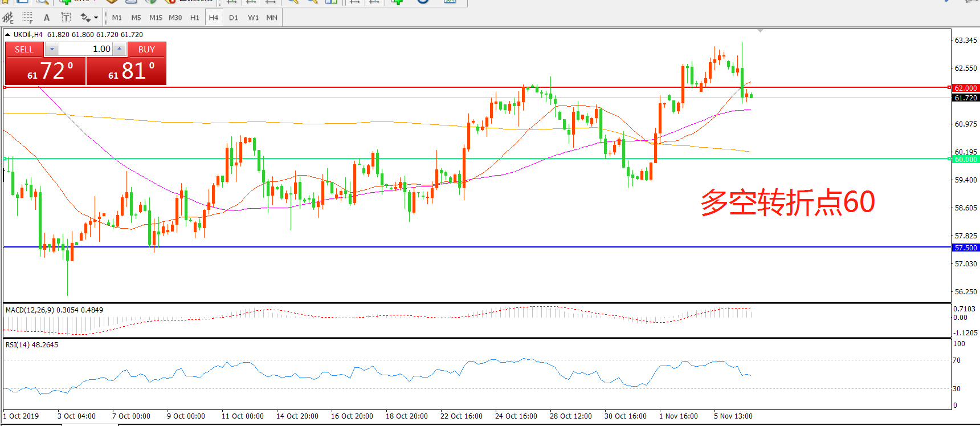Select the Fibonacci Retracement tool
The image size is (980, 426).
click(x=27, y=18)
